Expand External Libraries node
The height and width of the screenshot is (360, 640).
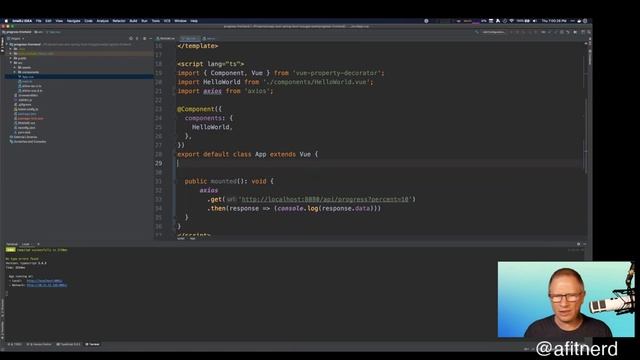tap(23, 137)
